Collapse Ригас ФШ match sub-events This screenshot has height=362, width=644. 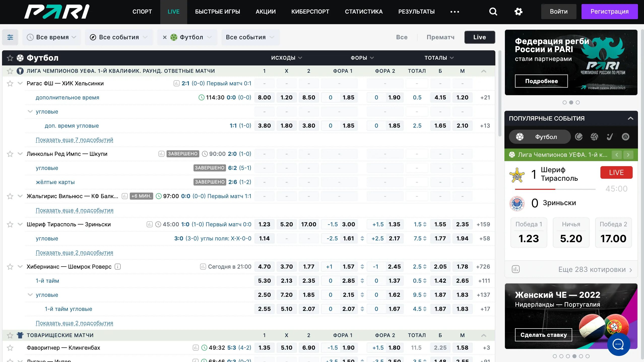point(20,83)
